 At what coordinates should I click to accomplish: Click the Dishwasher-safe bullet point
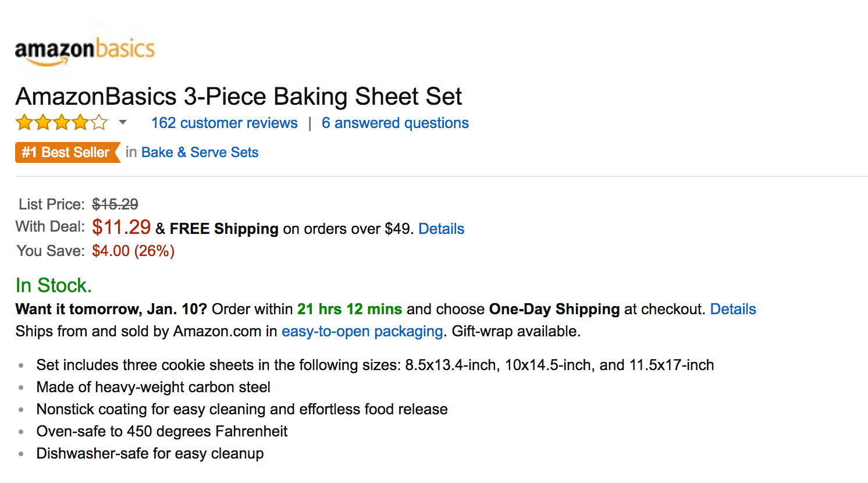tap(150, 453)
